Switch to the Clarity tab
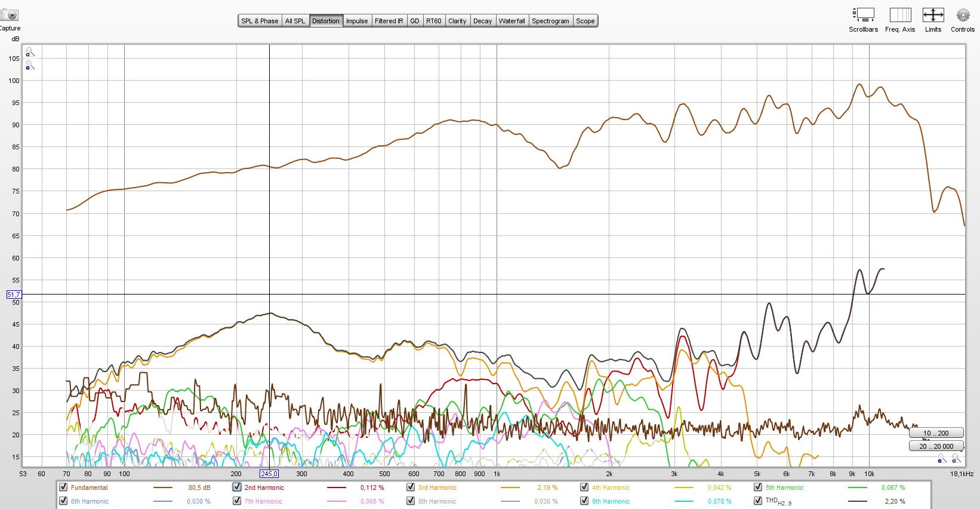Image resolution: width=980 pixels, height=509 pixels. [457, 21]
